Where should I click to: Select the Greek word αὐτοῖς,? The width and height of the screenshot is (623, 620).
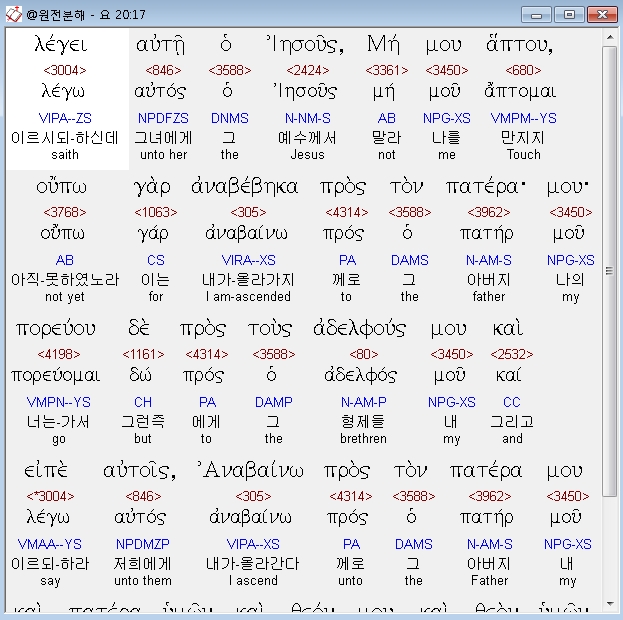139,471
